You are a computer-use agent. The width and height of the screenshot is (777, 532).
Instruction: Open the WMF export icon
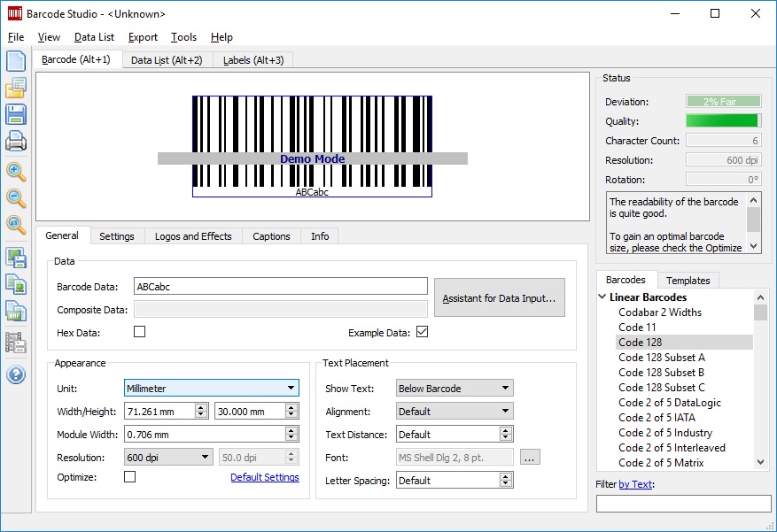point(16,312)
